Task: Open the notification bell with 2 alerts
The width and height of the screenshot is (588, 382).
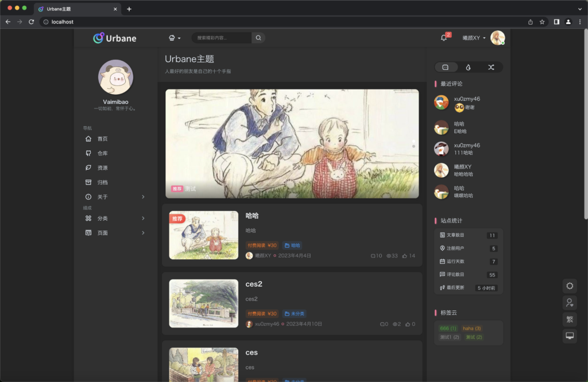Action: [444, 38]
